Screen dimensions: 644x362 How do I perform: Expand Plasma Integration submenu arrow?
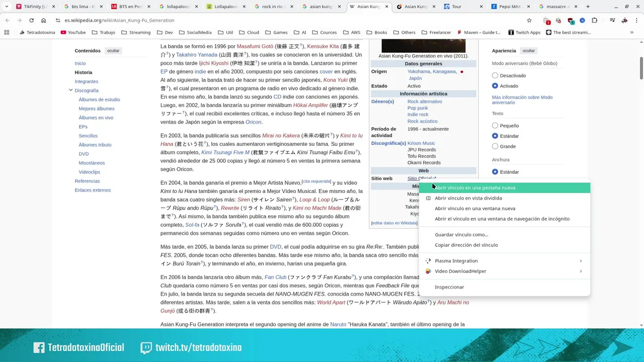(x=581, y=261)
